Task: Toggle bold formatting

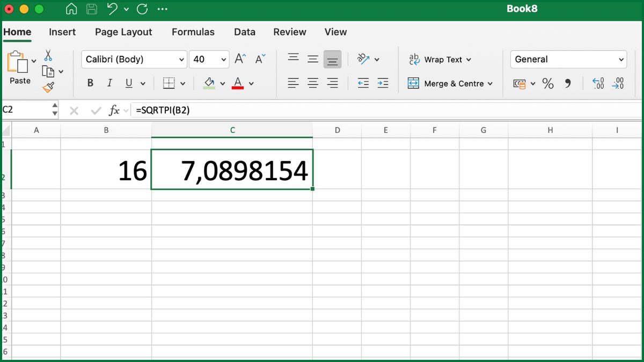Action: [90, 83]
